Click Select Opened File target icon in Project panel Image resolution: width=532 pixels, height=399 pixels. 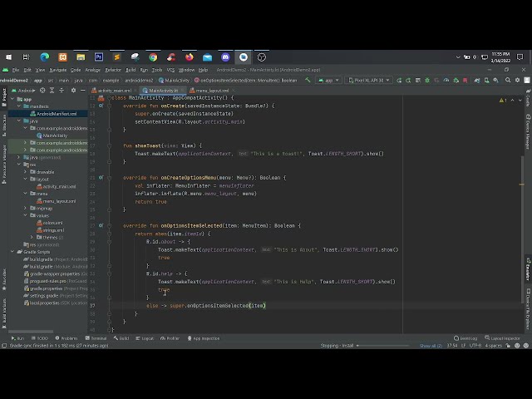42,91
